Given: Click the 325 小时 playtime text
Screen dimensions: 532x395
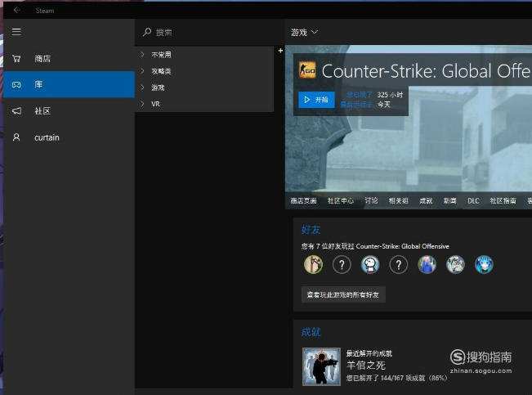Looking at the screenshot, I should (x=390, y=95).
